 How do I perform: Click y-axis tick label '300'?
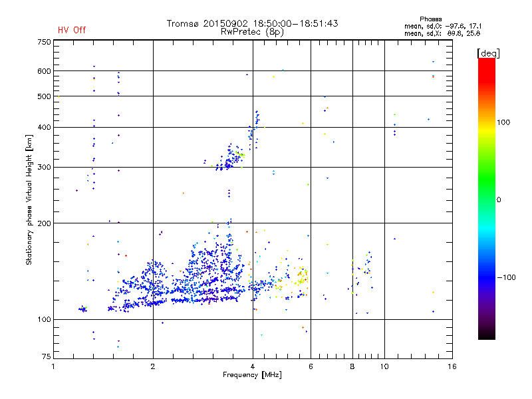[x=44, y=168]
